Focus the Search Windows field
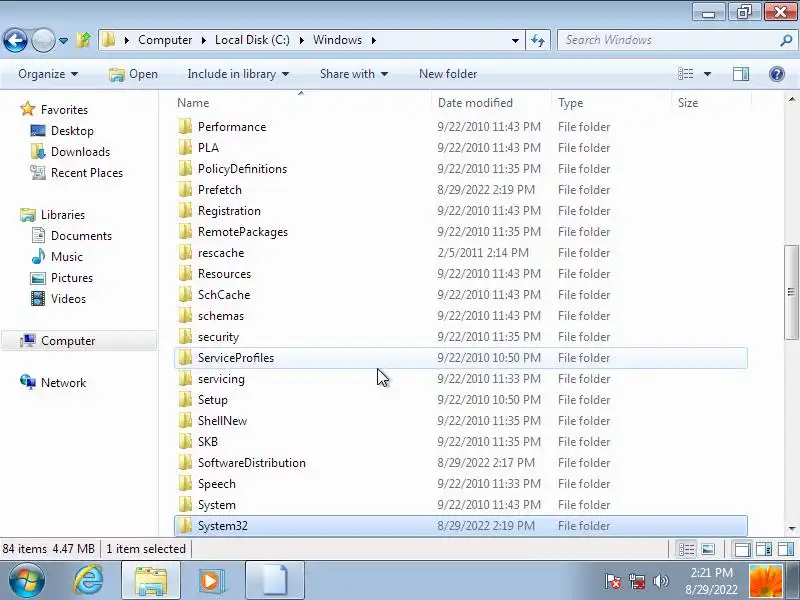This screenshot has height=600, width=800. 668,40
